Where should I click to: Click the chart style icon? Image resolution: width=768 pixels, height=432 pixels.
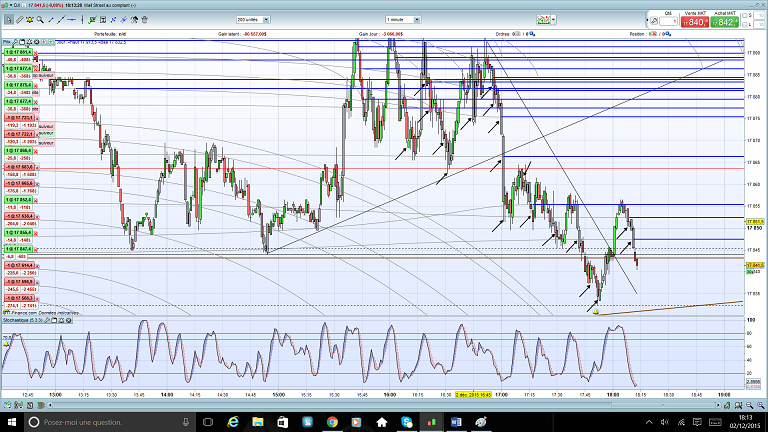pyautogui.click(x=543, y=20)
